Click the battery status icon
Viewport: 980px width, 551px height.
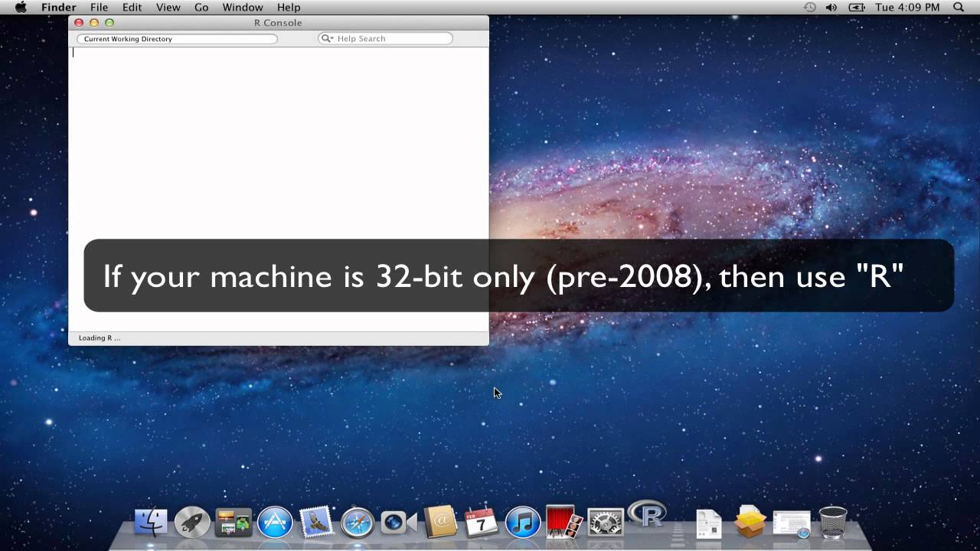(857, 7)
